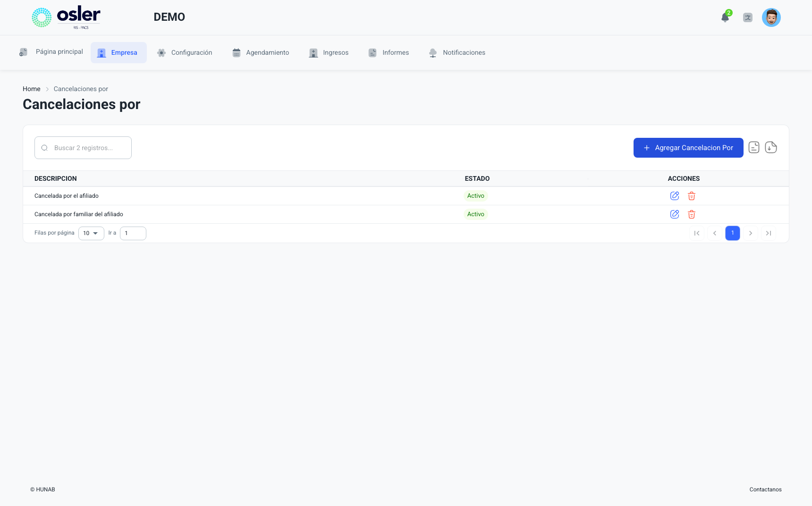Click the Buscar 2 registros search field
812x506 pixels.
(x=83, y=148)
